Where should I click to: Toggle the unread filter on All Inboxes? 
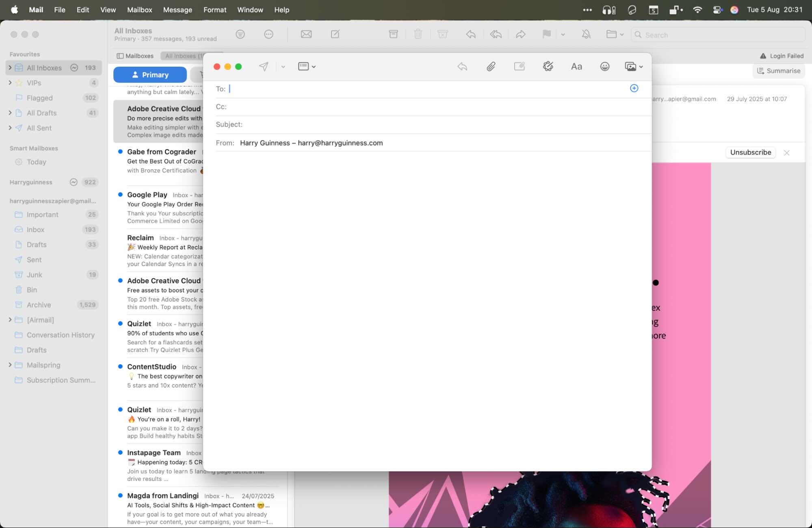(x=74, y=67)
